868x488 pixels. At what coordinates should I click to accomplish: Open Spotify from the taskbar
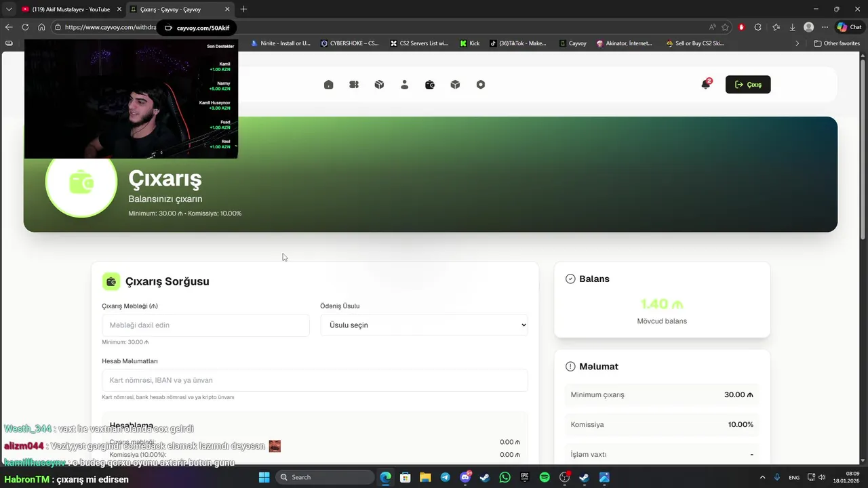coord(545,477)
